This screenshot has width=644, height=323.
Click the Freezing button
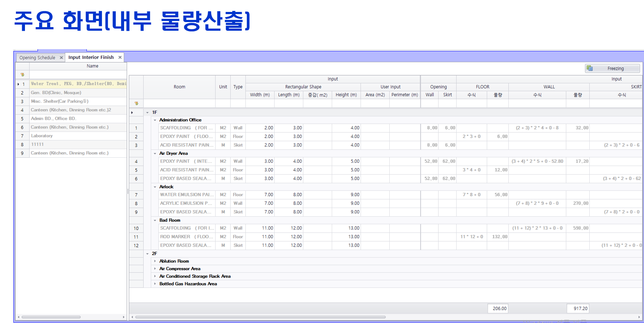(x=612, y=68)
